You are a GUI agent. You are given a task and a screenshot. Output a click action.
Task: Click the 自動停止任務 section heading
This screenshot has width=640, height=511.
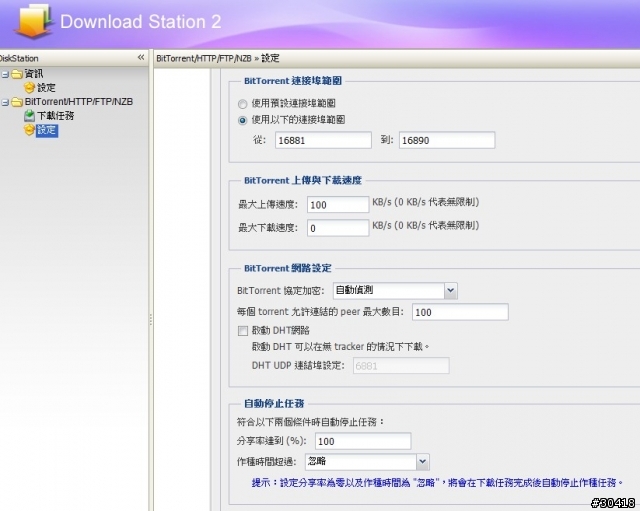274,403
